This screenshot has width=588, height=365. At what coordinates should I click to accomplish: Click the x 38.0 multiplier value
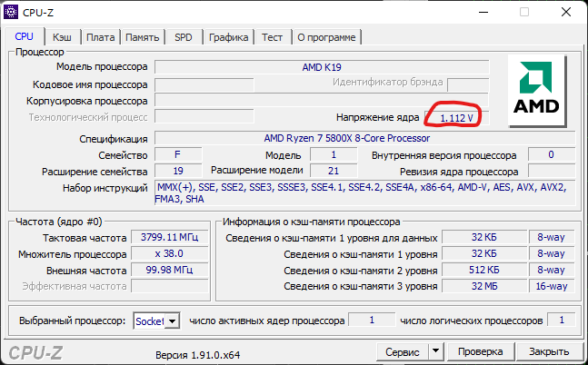tap(170, 253)
